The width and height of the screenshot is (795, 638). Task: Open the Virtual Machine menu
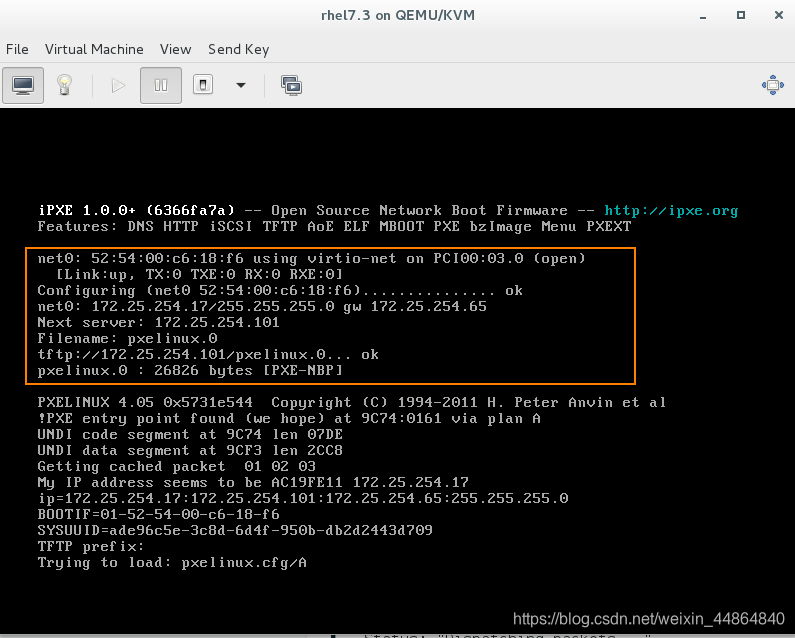point(94,49)
